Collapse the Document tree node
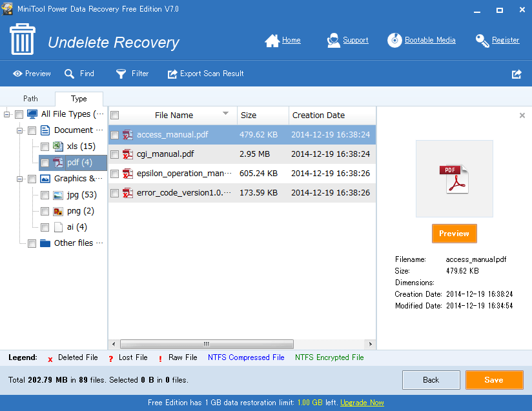 [x=19, y=130]
